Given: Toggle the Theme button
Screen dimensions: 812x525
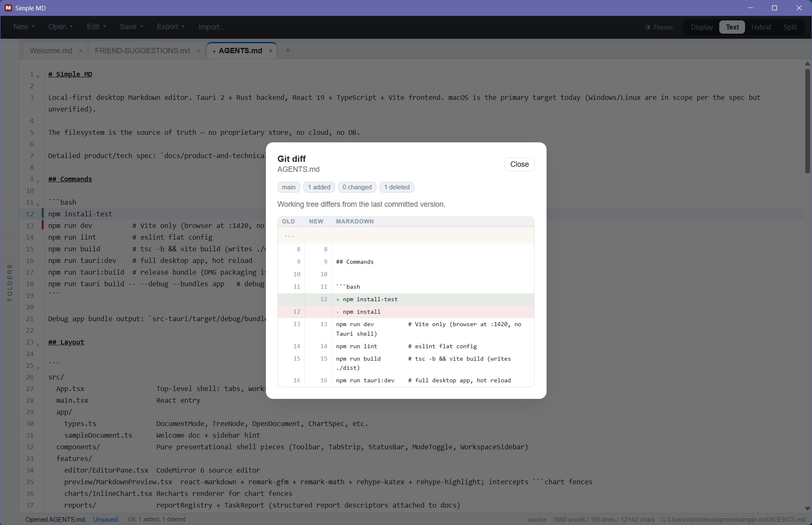Looking at the screenshot, I should coord(659,27).
